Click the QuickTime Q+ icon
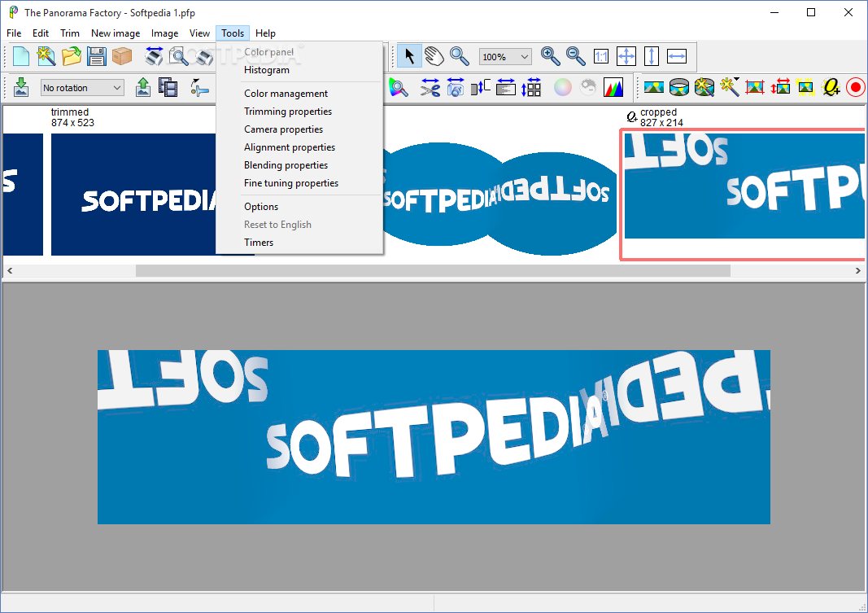 [x=831, y=87]
